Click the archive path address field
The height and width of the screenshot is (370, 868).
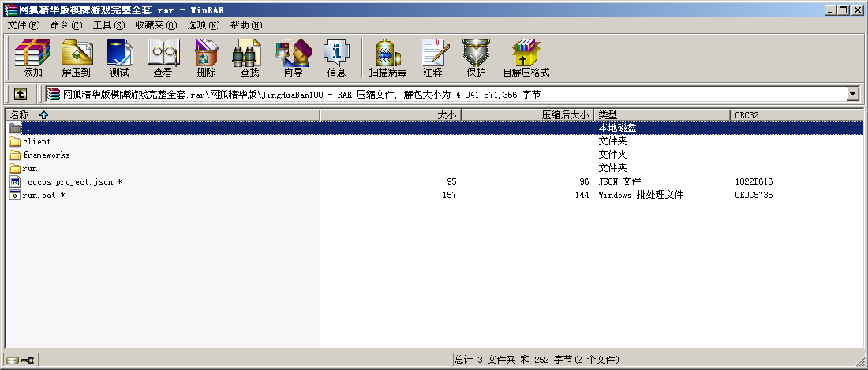click(442, 94)
